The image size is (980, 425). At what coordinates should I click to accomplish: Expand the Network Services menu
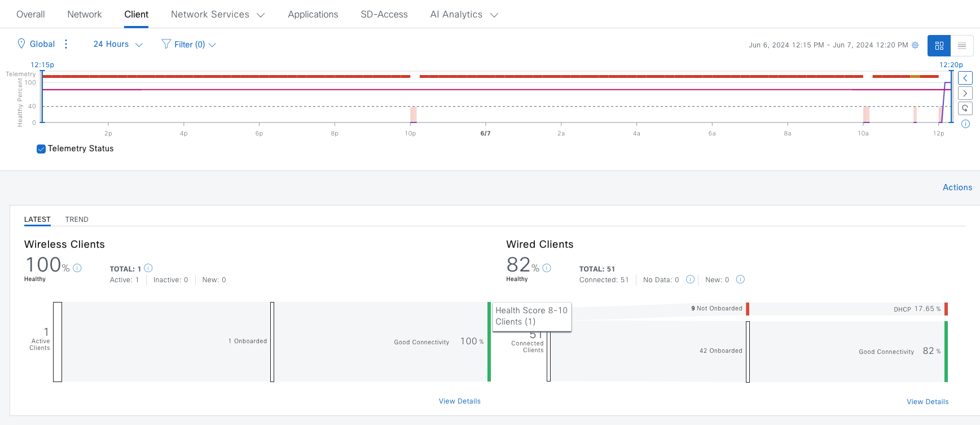[x=217, y=15]
